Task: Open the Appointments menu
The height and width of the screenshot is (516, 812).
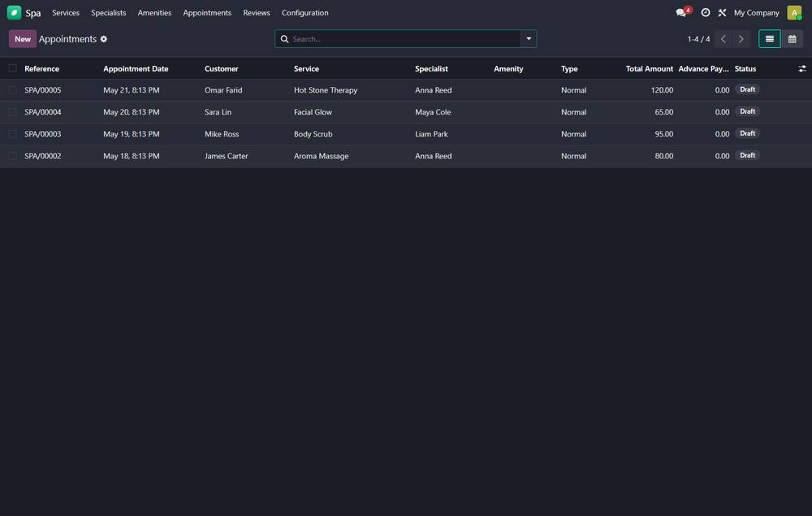Action: [x=207, y=12]
